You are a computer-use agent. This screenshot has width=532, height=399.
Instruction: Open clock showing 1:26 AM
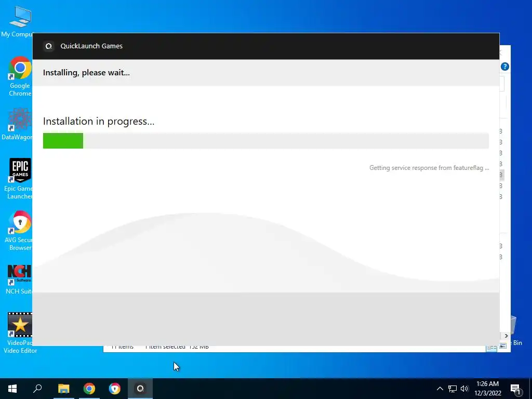pos(488,389)
